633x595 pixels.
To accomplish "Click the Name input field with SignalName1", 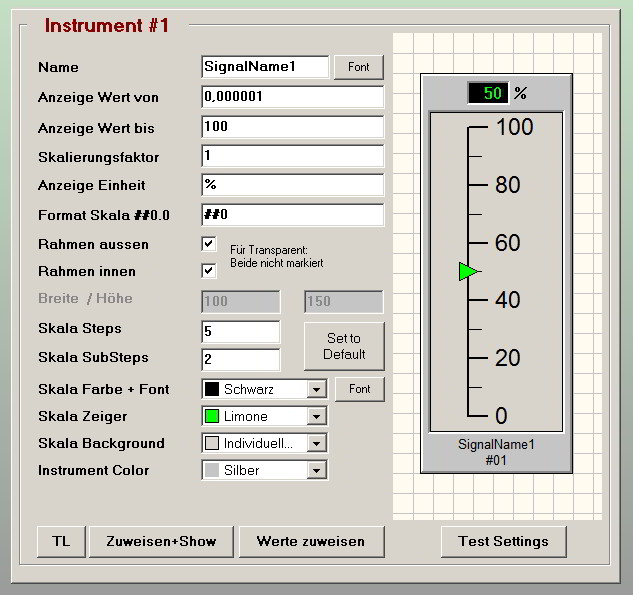I will point(265,67).
